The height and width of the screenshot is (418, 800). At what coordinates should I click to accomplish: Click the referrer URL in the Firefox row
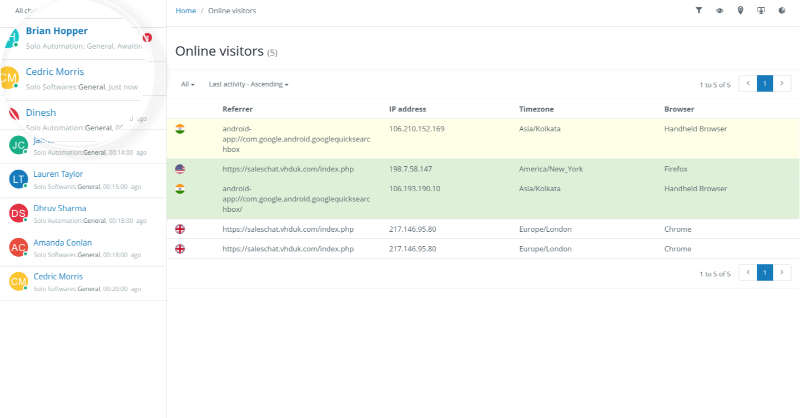tap(288, 169)
